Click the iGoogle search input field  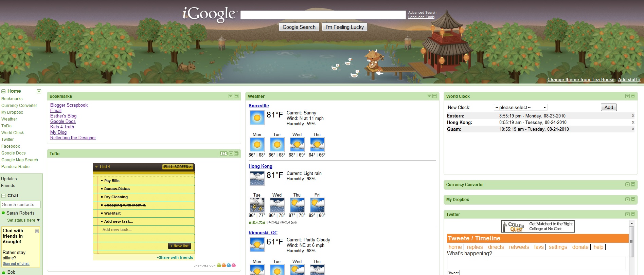tap(323, 15)
